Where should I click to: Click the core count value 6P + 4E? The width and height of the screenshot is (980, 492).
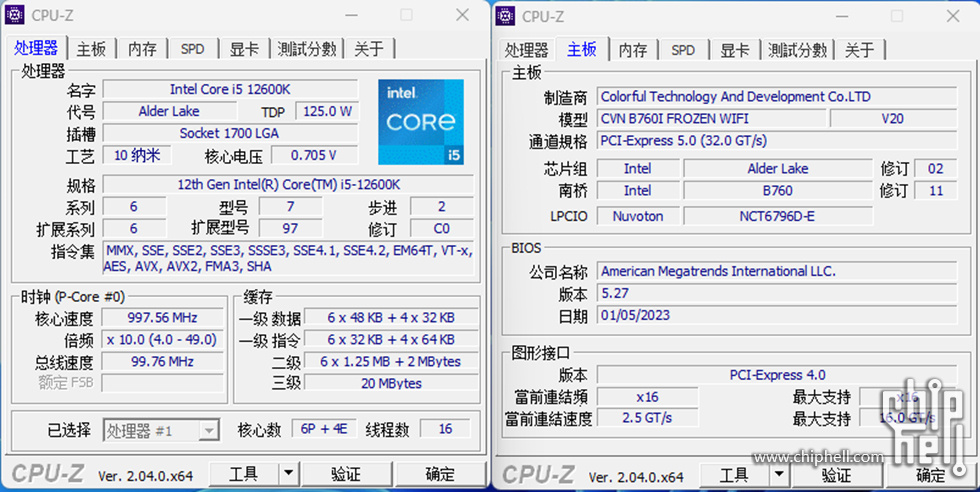[324, 429]
